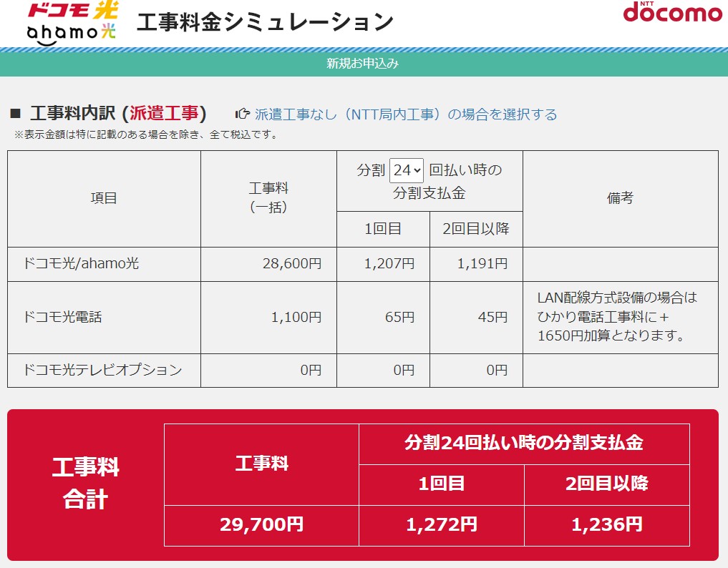This screenshot has width=728, height=568.
Task: Click the 1回目 header in the breakdown table
Action: 383,229
